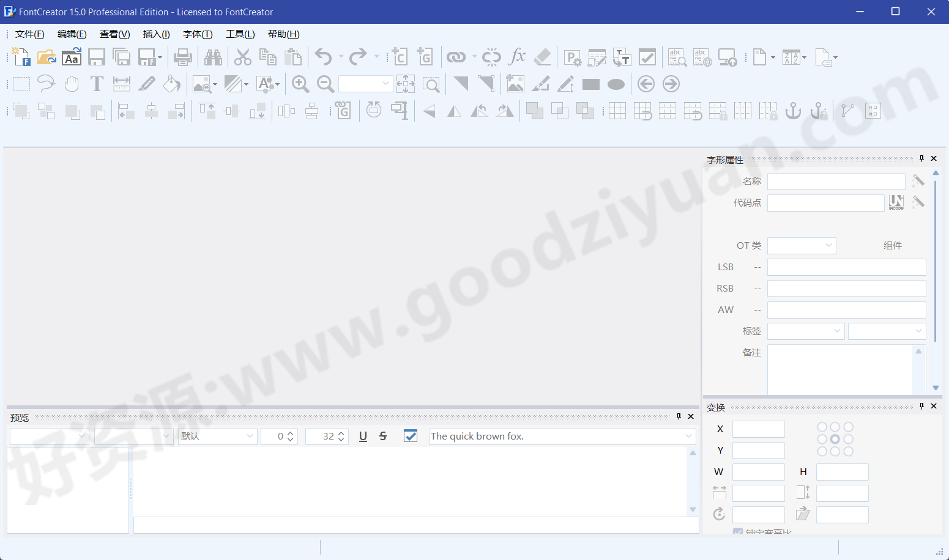Toggle underline in the preview panel
The height and width of the screenshot is (560, 949).
[363, 436]
